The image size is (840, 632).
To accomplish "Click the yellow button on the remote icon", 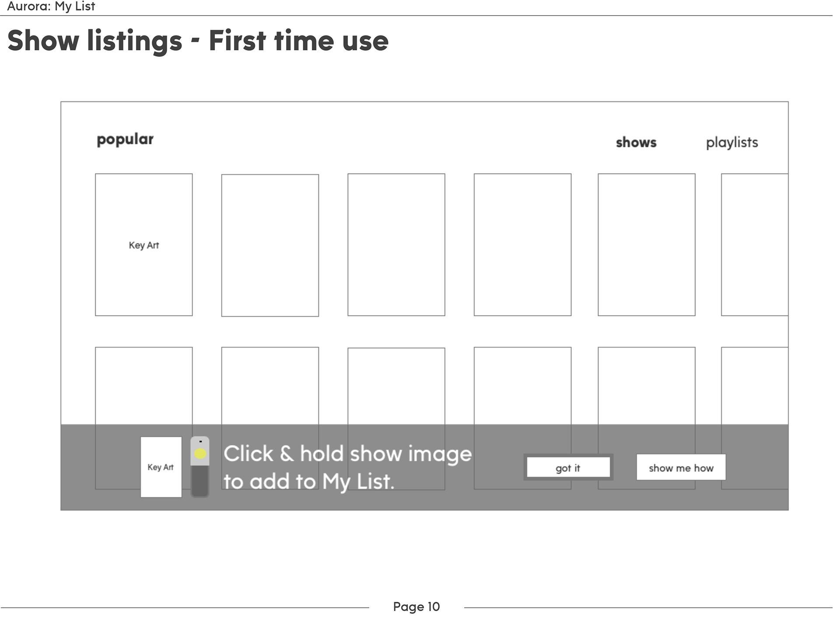I will (200, 454).
